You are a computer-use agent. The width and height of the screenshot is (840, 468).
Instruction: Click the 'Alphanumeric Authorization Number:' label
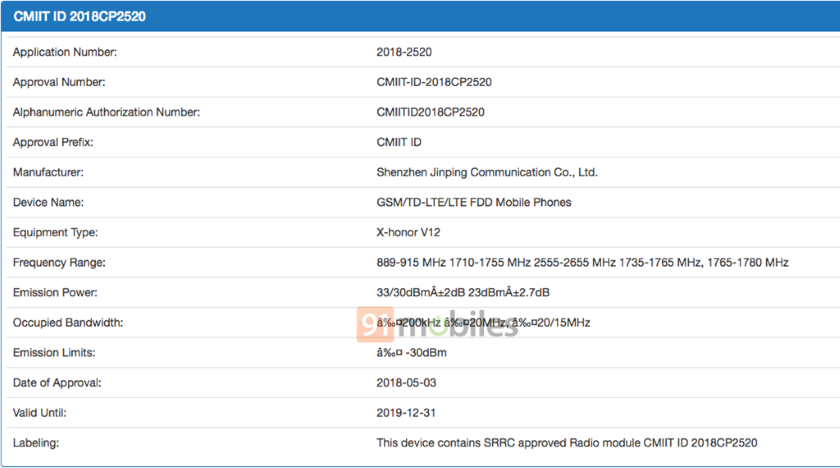(x=106, y=112)
